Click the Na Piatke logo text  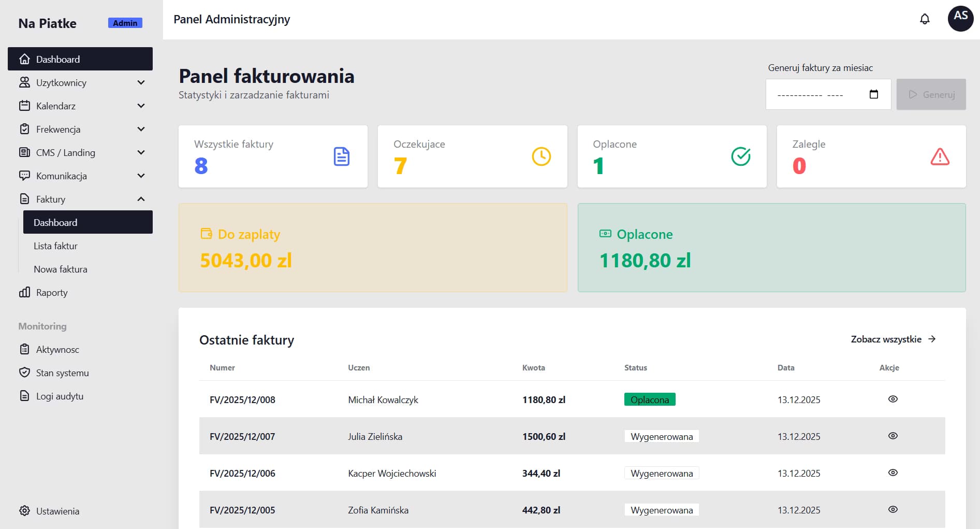47,23
